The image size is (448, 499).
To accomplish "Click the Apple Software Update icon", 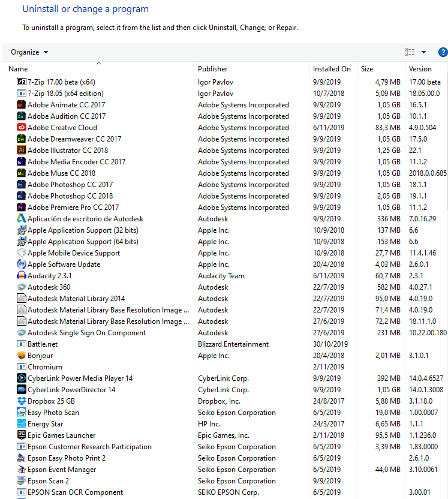I will point(22,264).
